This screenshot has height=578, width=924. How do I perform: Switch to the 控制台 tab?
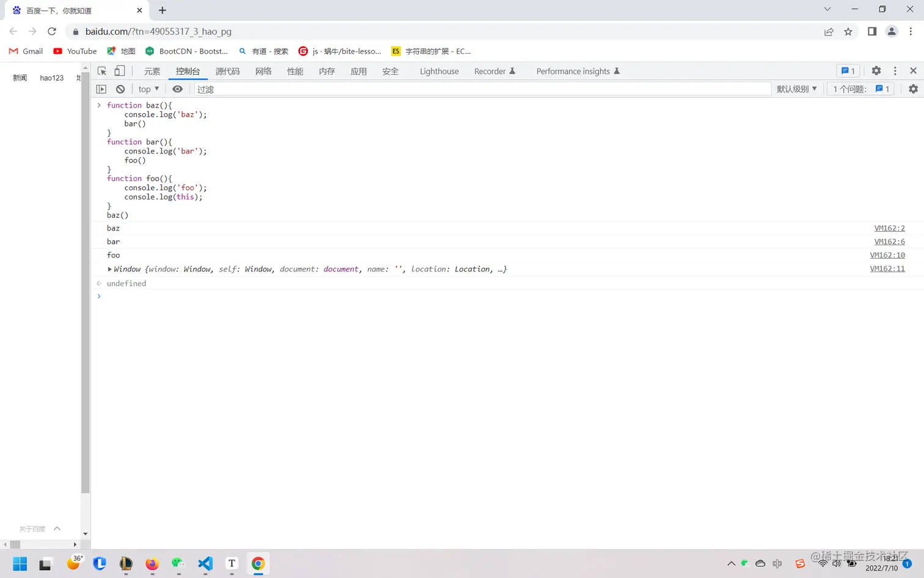[x=188, y=72]
